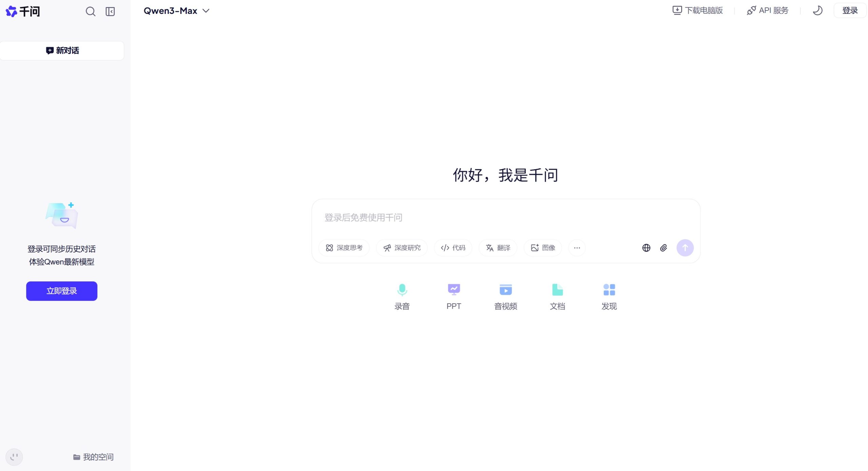This screenshot has height=471, width=868.
Task: Open the 发现 discovery panel
Action: click(609, 296)
